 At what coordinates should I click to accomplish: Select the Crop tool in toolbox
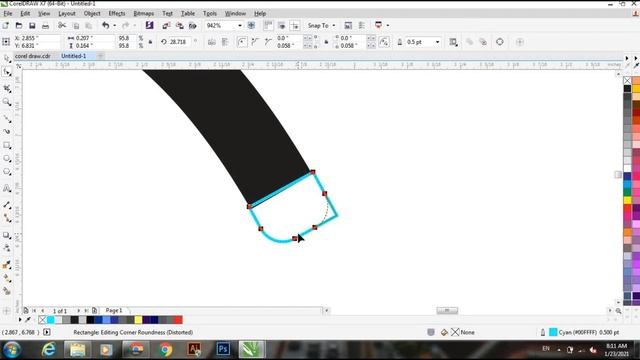tap(7, 88)
